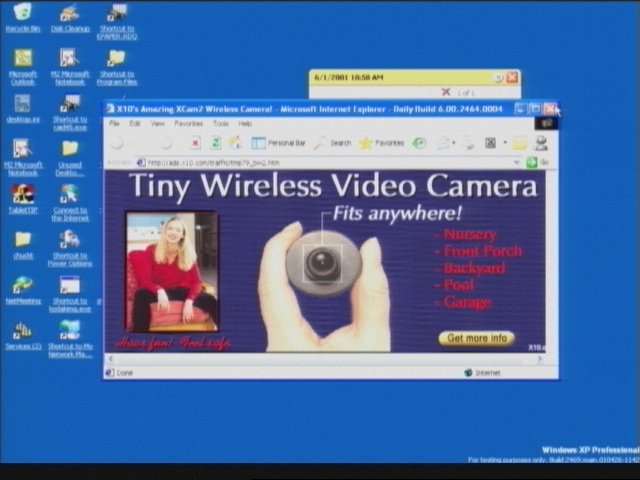
Task: Open the Favorites star toolbar button
Action: point(381,143)
